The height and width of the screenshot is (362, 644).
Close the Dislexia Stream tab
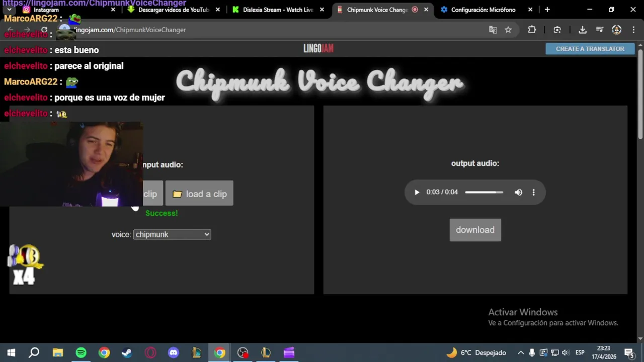tap(322, 10)
